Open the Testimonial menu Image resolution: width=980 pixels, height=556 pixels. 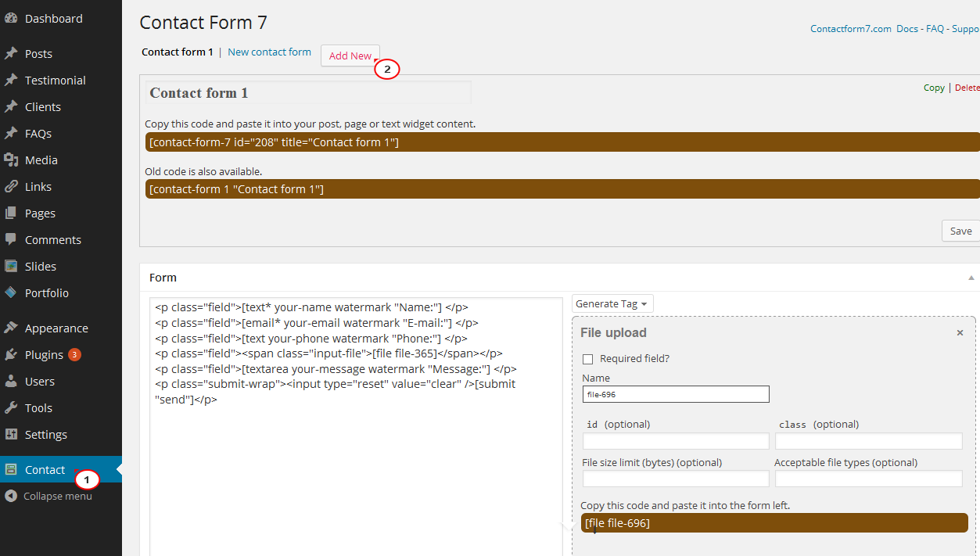point(55,81)
